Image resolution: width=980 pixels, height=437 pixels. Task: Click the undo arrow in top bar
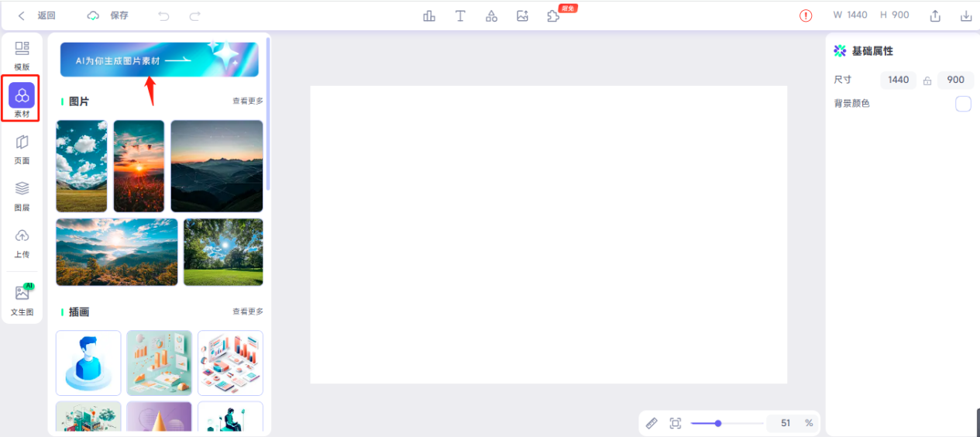(163, 15)
